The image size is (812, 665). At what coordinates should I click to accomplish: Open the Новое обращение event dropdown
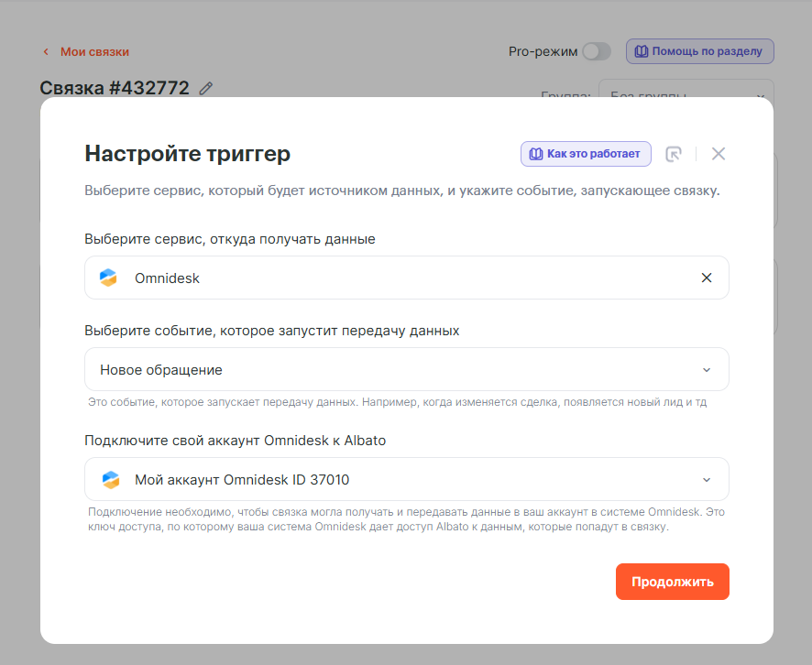point(406,370)
